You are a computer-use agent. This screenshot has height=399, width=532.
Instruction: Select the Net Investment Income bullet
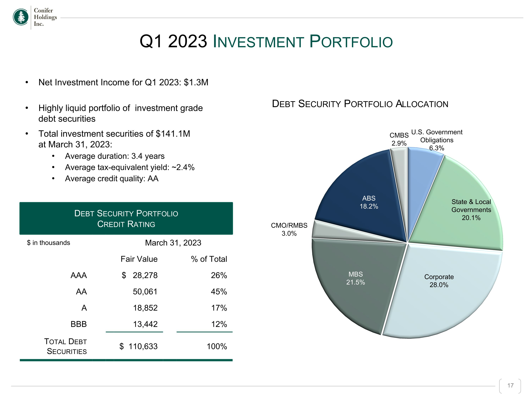[x=123, y=82]
